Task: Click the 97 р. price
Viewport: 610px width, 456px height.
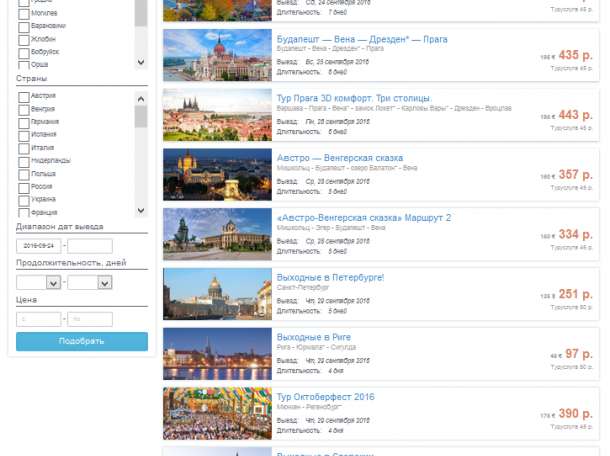Action: [x=578, y=354]
